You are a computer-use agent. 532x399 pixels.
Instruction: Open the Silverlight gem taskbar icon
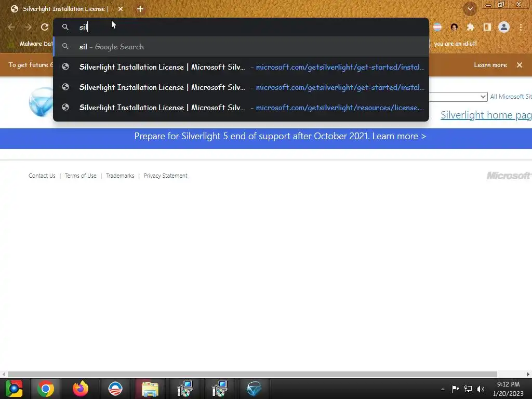(254, 389)
